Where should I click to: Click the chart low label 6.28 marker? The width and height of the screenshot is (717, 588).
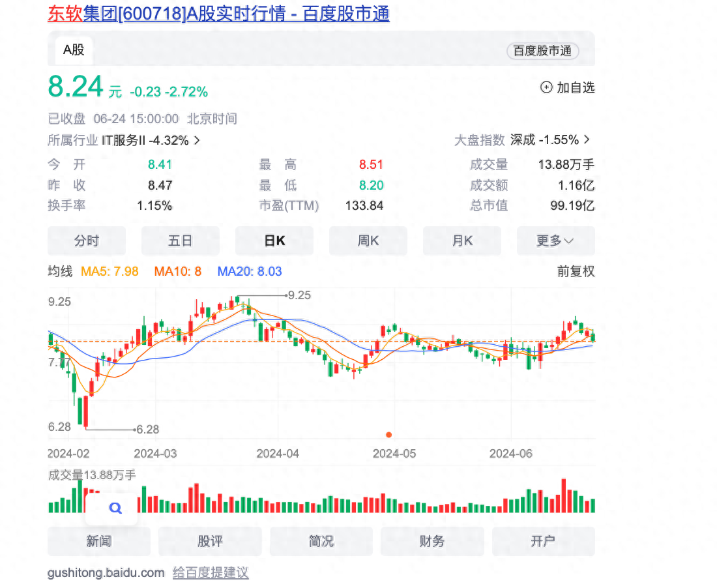point(148,430)
